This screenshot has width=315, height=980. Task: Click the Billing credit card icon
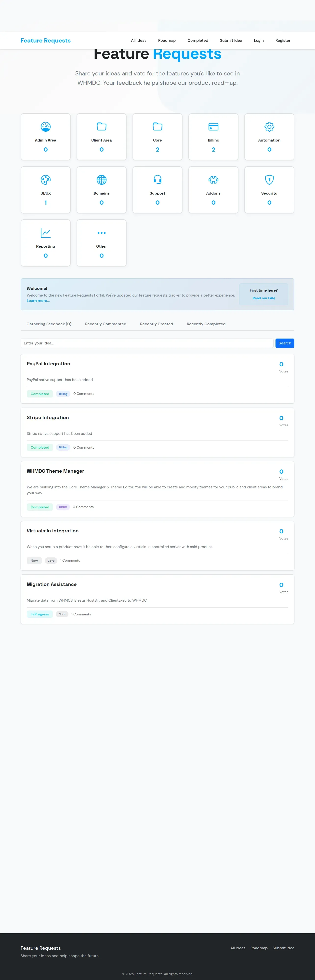click(x=213, y=127)
